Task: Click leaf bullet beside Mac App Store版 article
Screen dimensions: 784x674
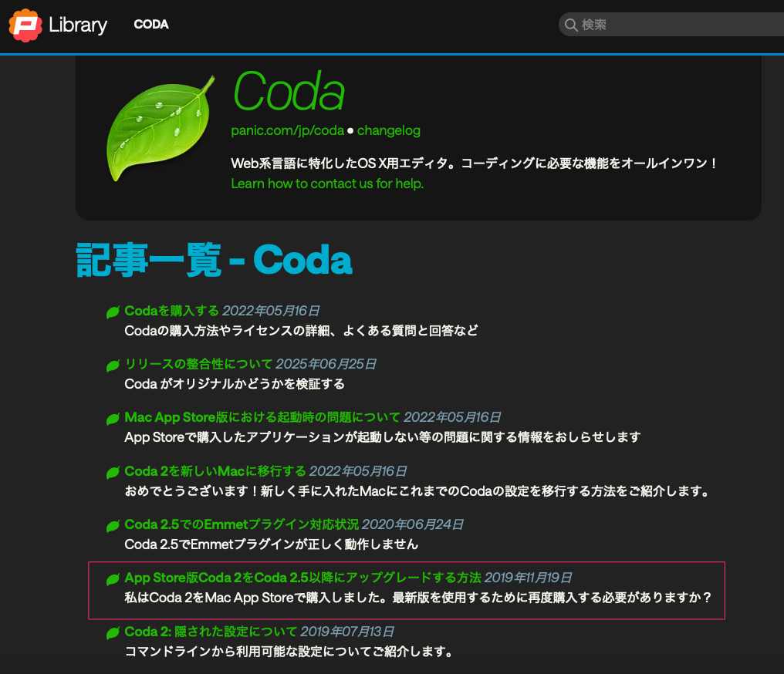Action: [x=113, y=419]
